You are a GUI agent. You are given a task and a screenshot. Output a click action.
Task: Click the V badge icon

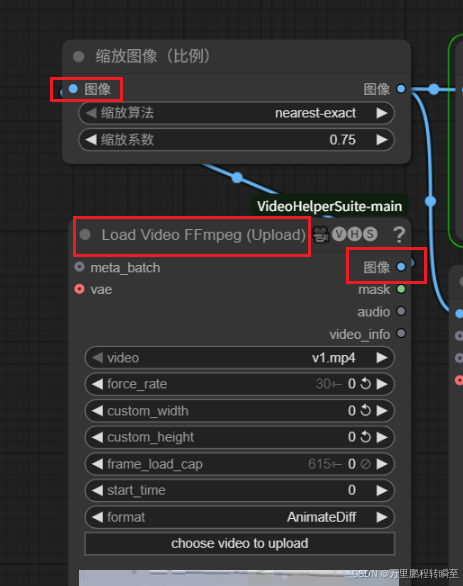[x=339, y=234]
